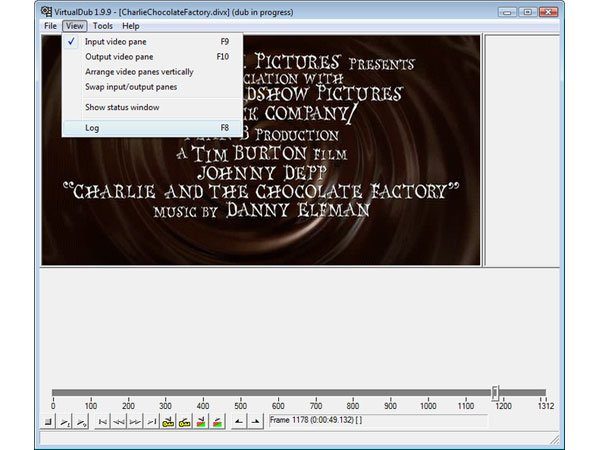Set selection start mark-in icon
600x450 pixels.
pyautogui.click(x=239, y=421)
